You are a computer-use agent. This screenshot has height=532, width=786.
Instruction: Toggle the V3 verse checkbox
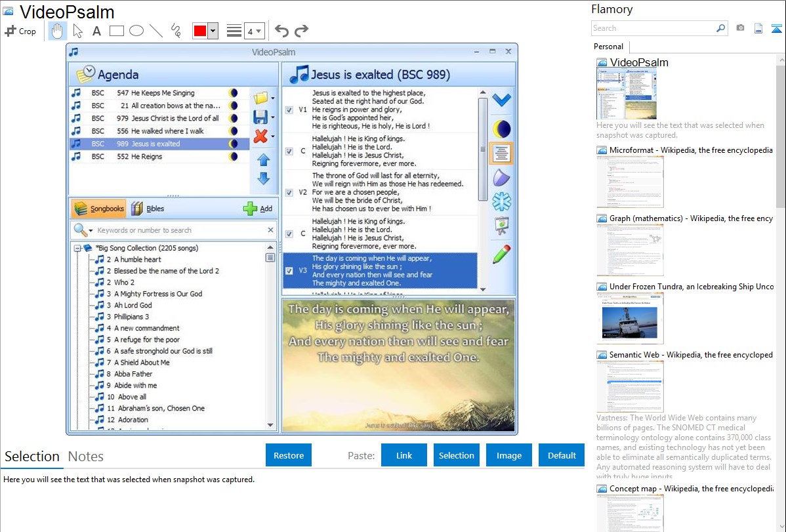tap(289, 271)
